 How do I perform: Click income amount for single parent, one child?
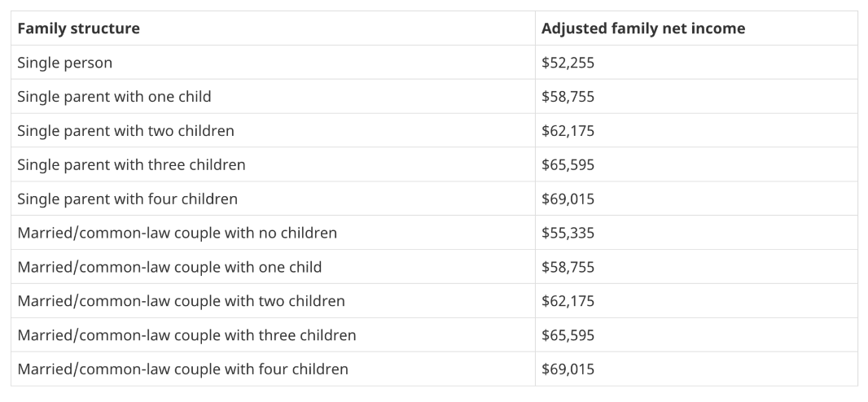click(568, 97)
